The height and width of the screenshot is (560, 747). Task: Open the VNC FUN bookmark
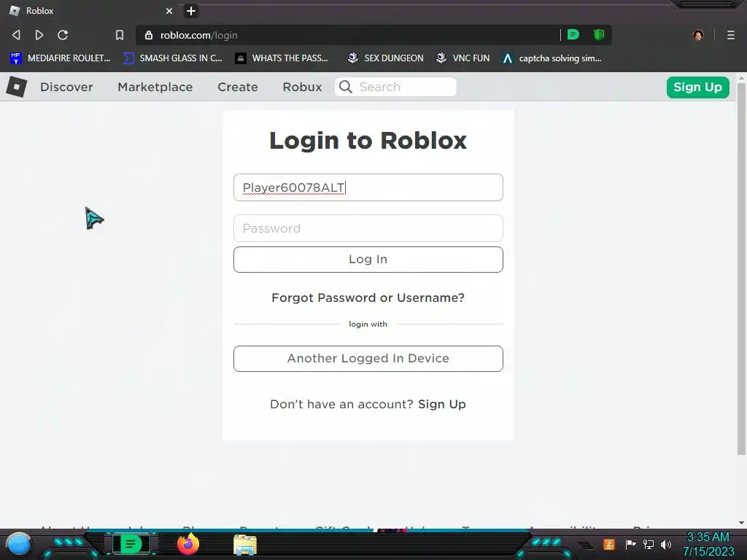coord(463,58)
